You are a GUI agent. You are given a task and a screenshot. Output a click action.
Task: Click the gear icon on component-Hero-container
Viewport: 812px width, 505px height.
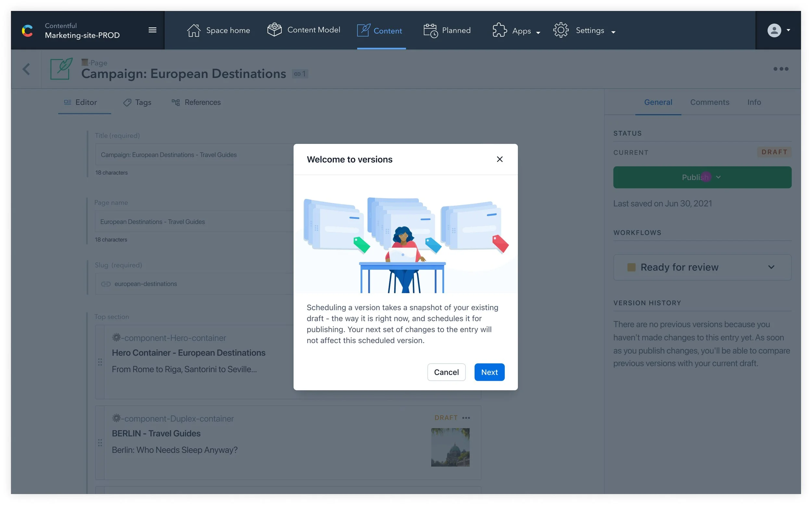116,337
